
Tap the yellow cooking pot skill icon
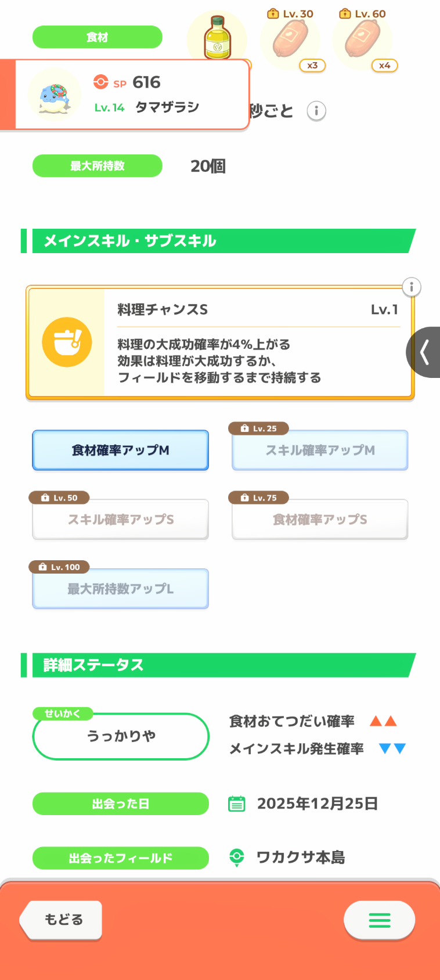67,342
